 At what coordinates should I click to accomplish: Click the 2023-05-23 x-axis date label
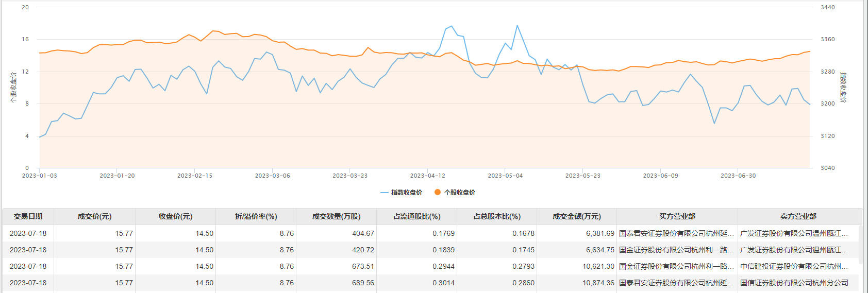tap(583, 176)
